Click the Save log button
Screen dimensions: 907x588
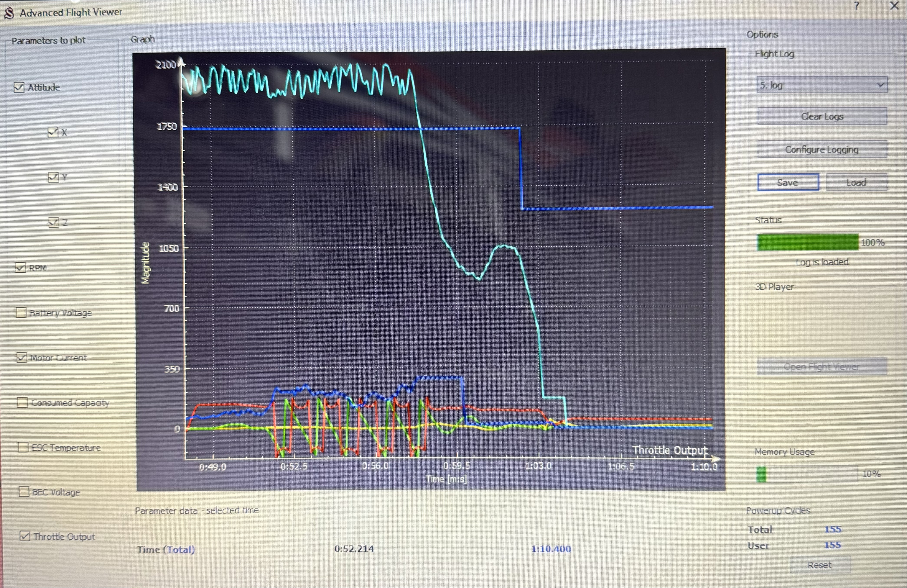coord(788,182)
